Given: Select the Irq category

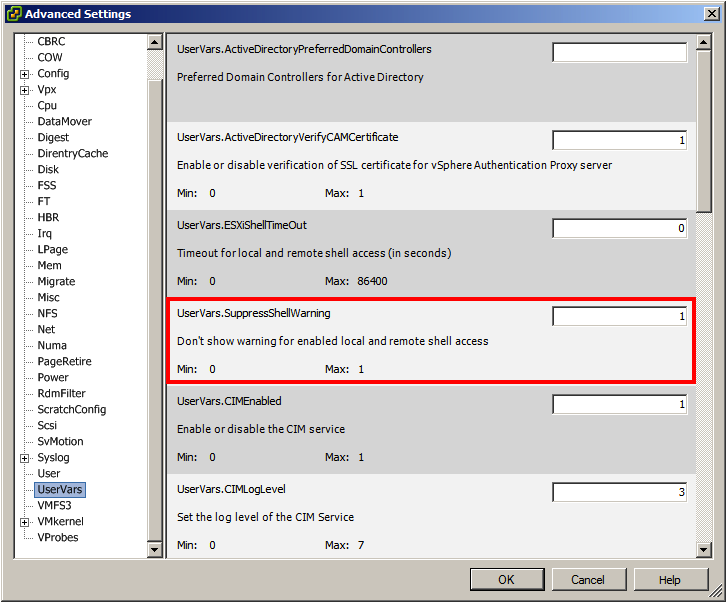Looking at the screenshot, I should pos(44,233).
